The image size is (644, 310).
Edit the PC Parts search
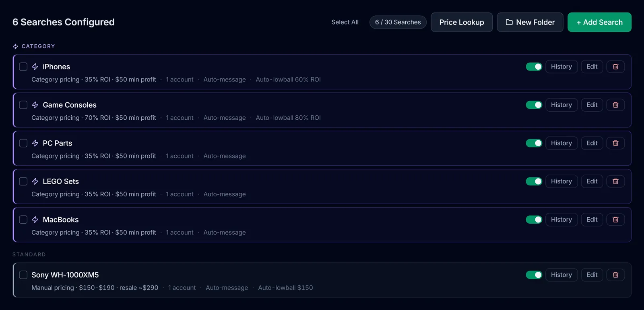592,143
